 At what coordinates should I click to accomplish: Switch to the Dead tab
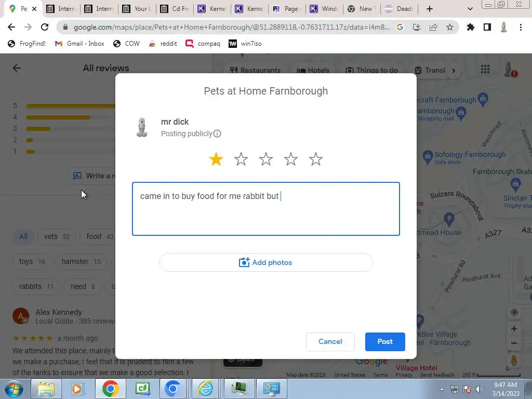(400, 9)
